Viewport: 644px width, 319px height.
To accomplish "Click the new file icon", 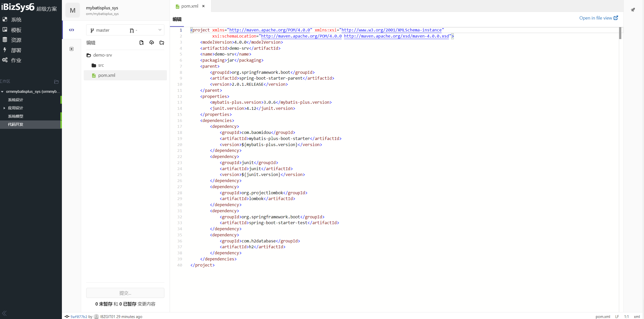I will tap(142, 43).
